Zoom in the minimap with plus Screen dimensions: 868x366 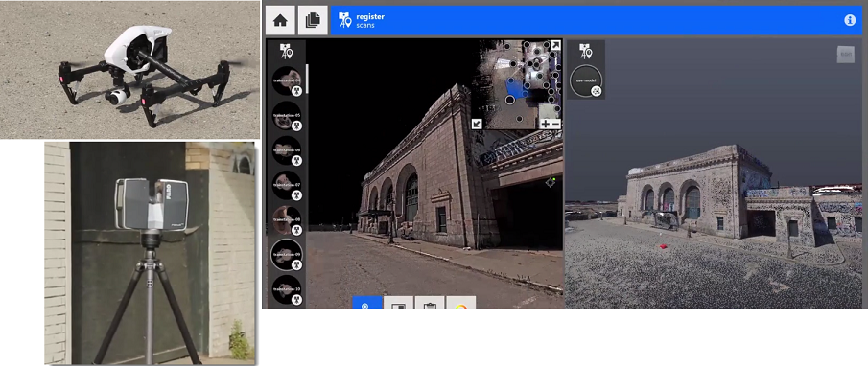(x=546, y=124)
